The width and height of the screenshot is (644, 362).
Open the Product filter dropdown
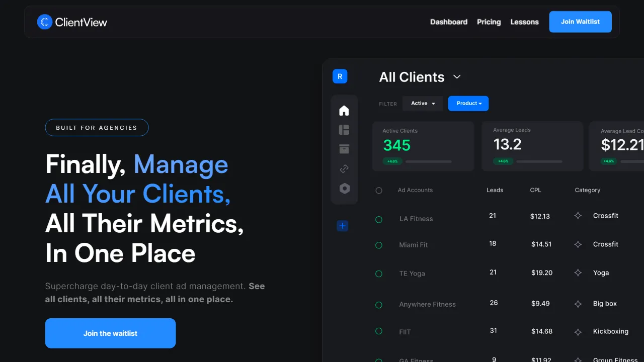(468, 104)
